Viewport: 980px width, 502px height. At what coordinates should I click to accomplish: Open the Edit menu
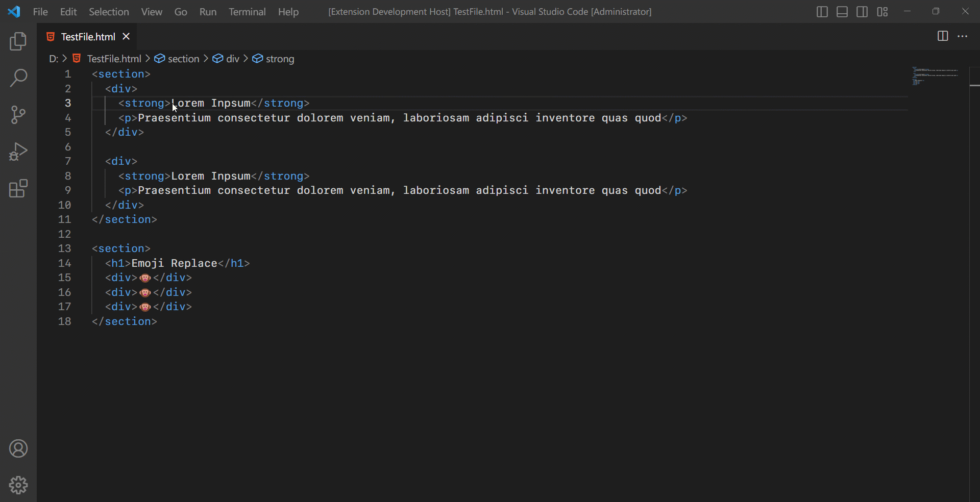click(x=68, y=12)
